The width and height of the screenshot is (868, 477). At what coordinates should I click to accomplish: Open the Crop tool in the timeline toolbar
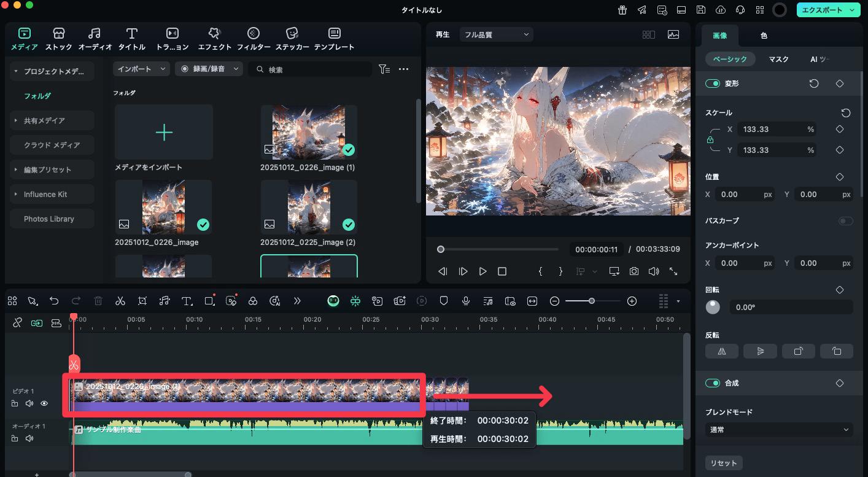pyautogui.click(x=142, y=301)
